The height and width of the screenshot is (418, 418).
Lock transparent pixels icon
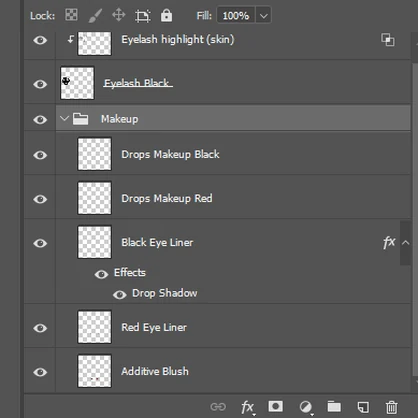71,15
